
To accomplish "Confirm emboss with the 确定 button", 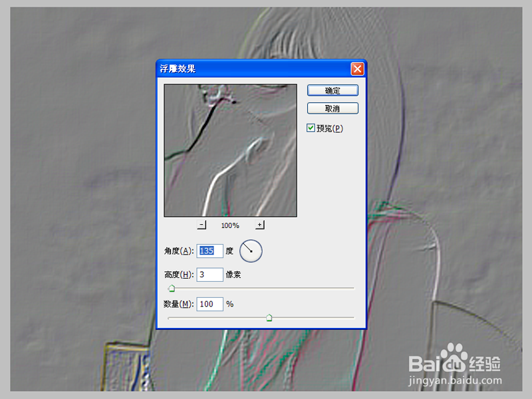I will [332, 90].
